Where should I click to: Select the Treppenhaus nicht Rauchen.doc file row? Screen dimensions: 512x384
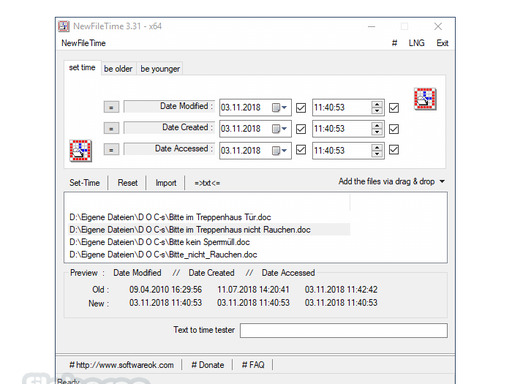(x=209, y=230)
